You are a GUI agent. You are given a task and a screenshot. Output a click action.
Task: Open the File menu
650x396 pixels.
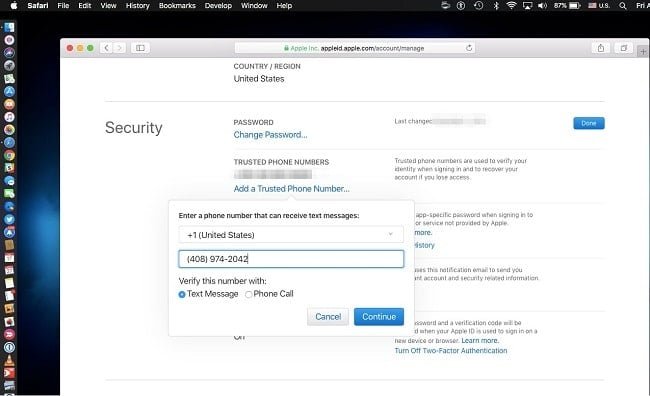point(63,6)
